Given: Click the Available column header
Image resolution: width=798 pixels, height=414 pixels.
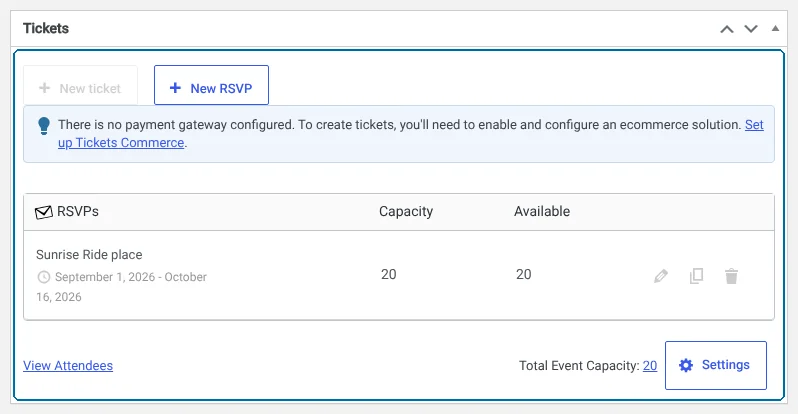Looking at the screenshot, I should (542, 211).
